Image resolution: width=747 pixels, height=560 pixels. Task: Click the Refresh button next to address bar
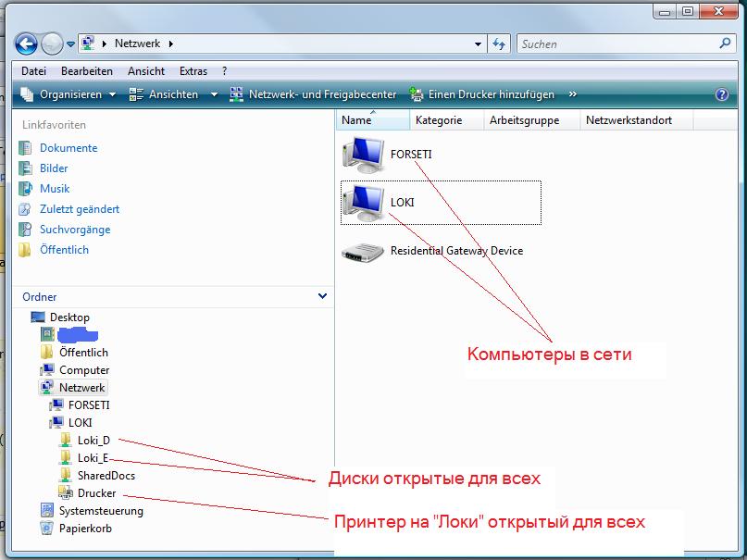point(499,44)
